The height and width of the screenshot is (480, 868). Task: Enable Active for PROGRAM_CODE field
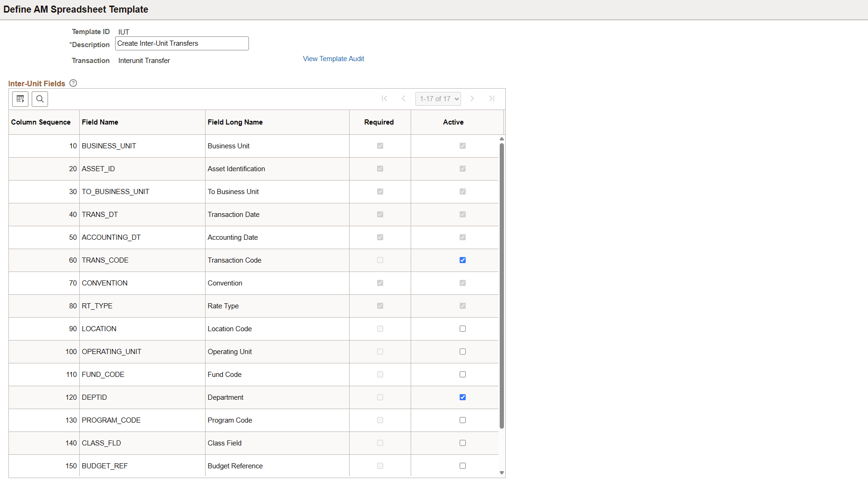462,420
